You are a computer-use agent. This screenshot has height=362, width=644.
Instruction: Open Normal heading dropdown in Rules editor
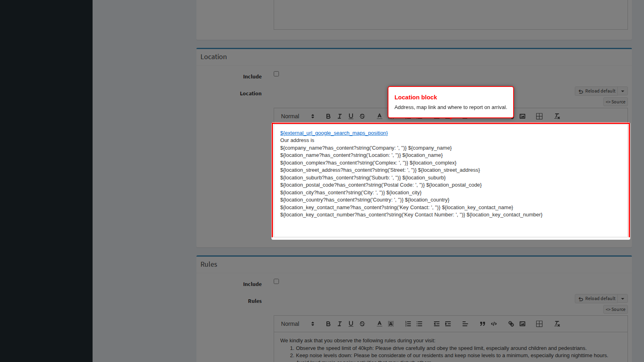tap(297, 324)
